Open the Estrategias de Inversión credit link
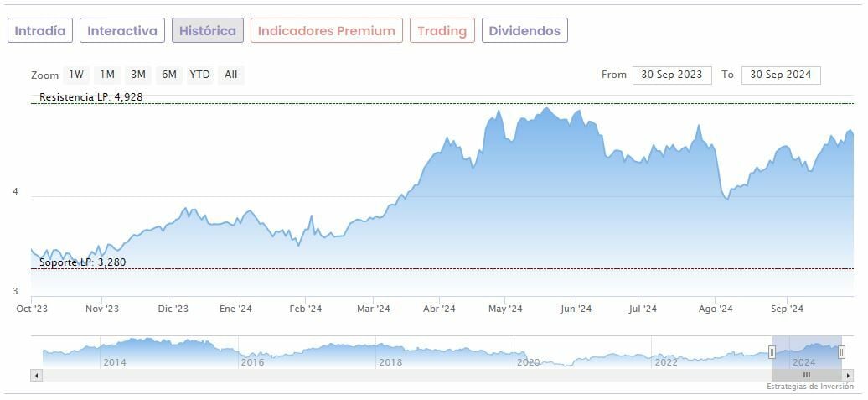The image size is (868, 400). 809,387
